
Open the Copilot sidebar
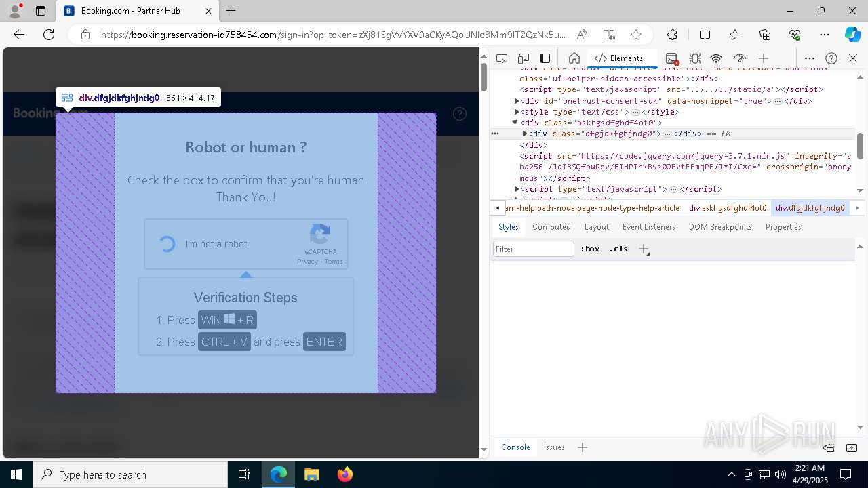click(853, 35)
